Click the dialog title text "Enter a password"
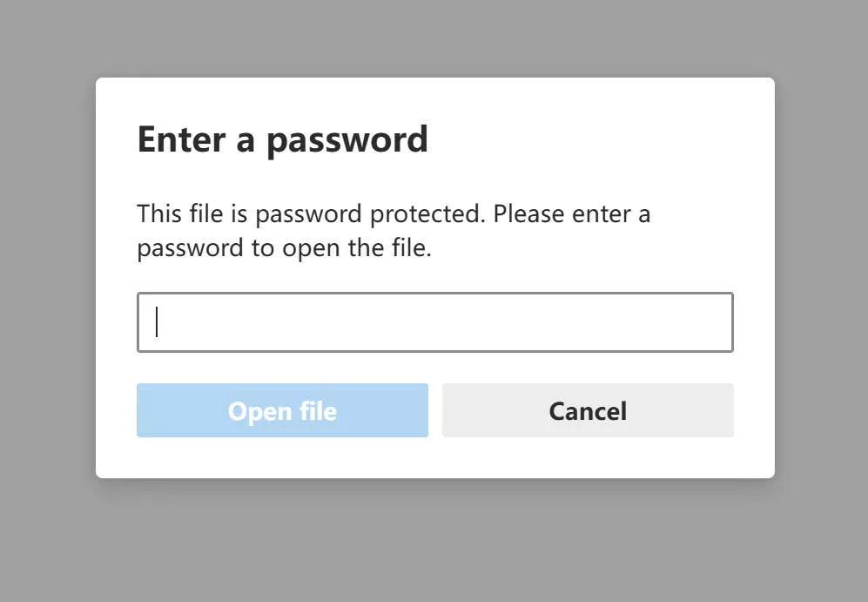Viewport: 868px width, 602px height. pos(283,139)
